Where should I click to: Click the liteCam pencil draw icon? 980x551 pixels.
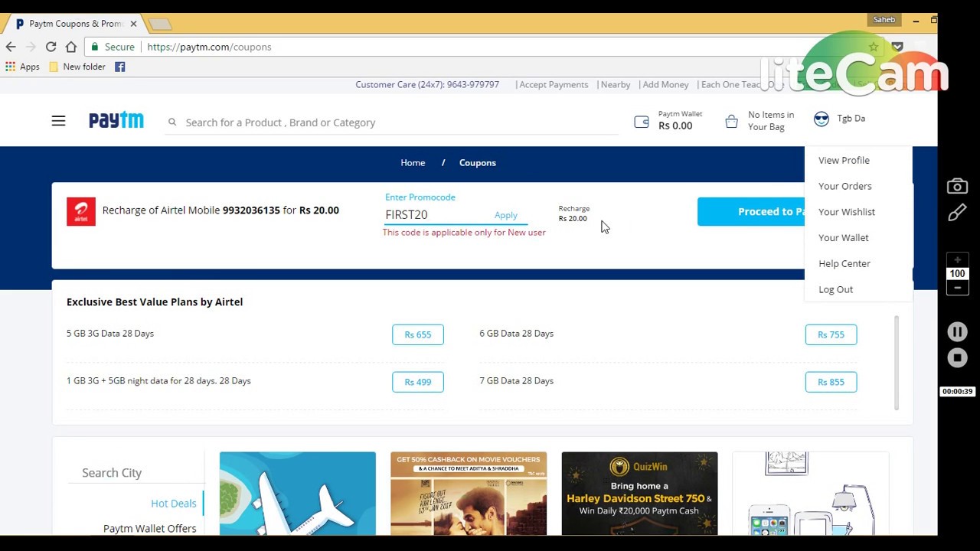tap(957, 213)
